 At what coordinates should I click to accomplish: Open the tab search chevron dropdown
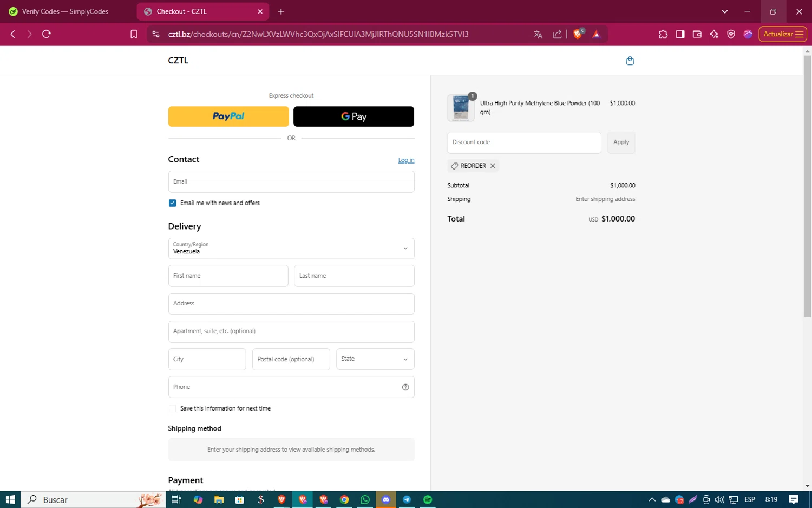point(725,11)
